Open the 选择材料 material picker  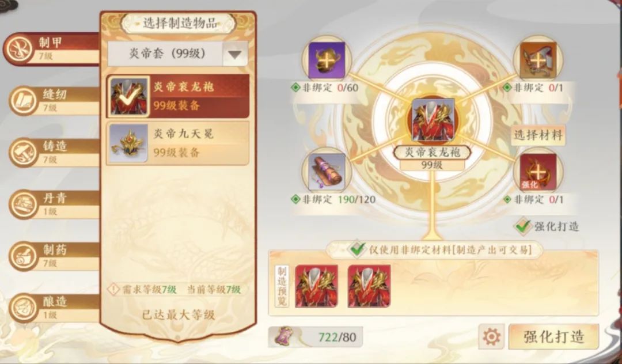pyautogui.click(x=538, y=135)
